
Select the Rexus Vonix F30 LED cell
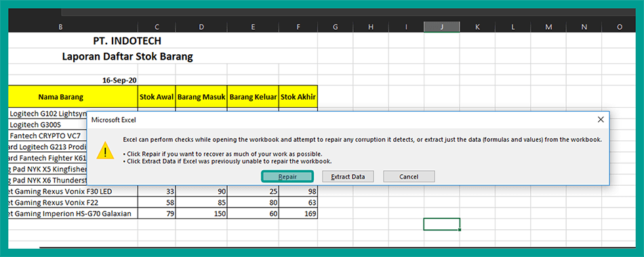[x=73, y=191]
